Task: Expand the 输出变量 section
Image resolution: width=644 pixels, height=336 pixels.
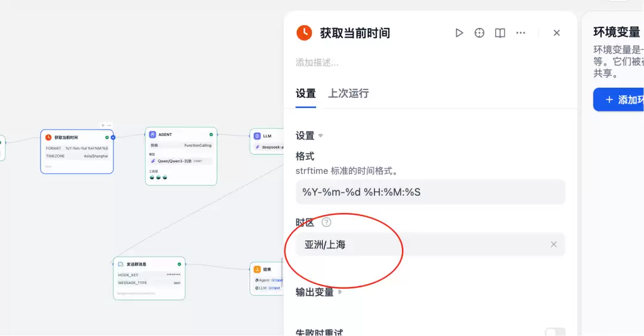Action: coord(340,292)
